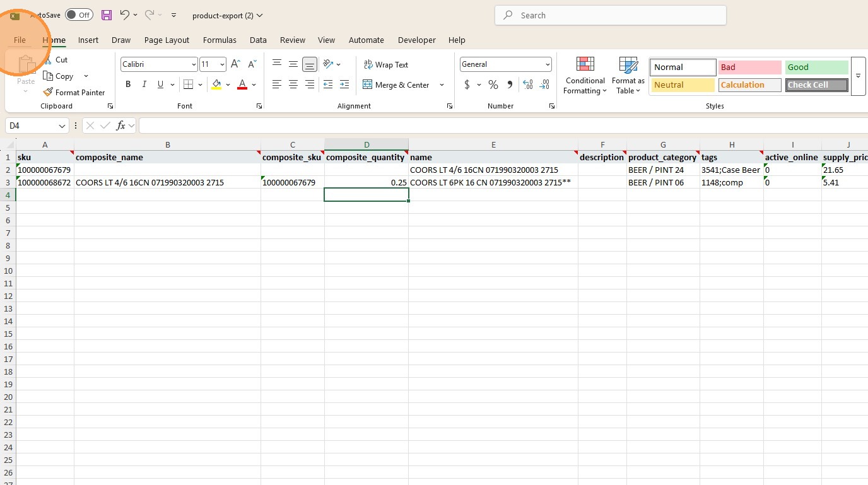This screenshot has height=485, width=868.
Task: Open the Calibri font name dropdown
Action: point(194,64)
